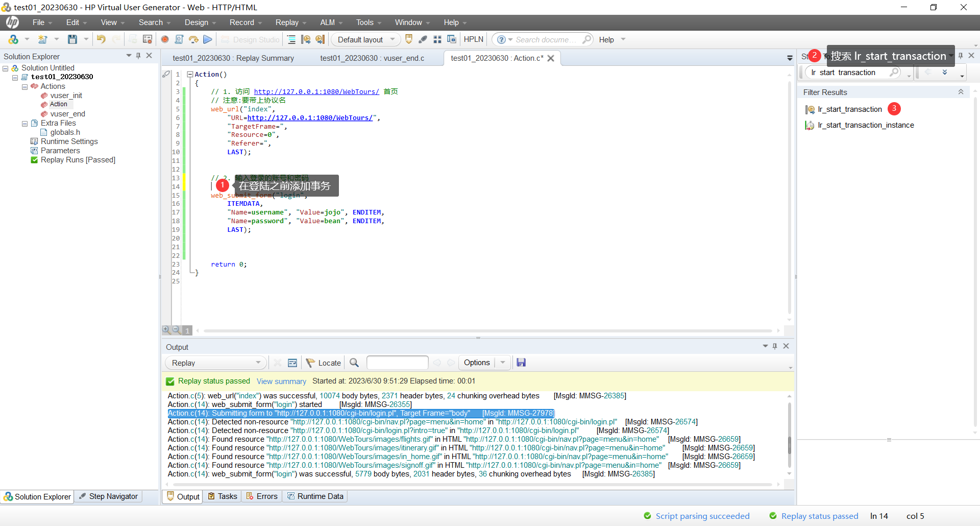Click the Add New Script toolbar icon
Viewport: 980px width, 526px height.
[x=43, y=39]
